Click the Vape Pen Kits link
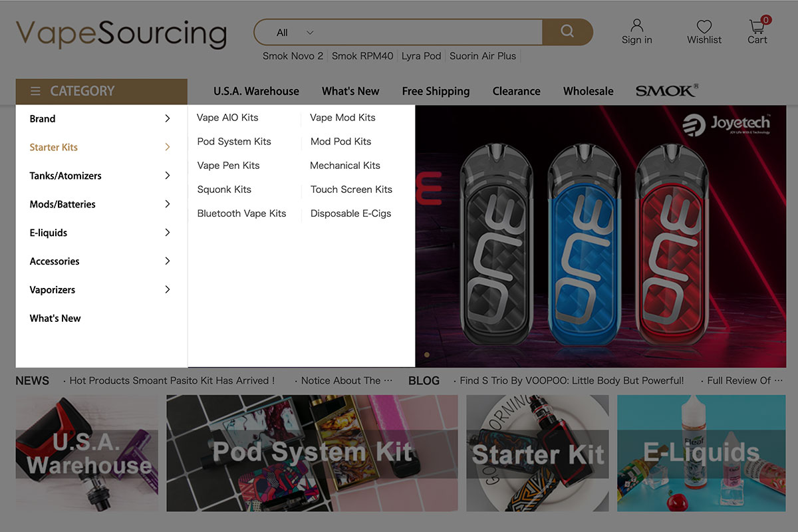This screenshot has height=532, width=798. [x=228, y=166]
